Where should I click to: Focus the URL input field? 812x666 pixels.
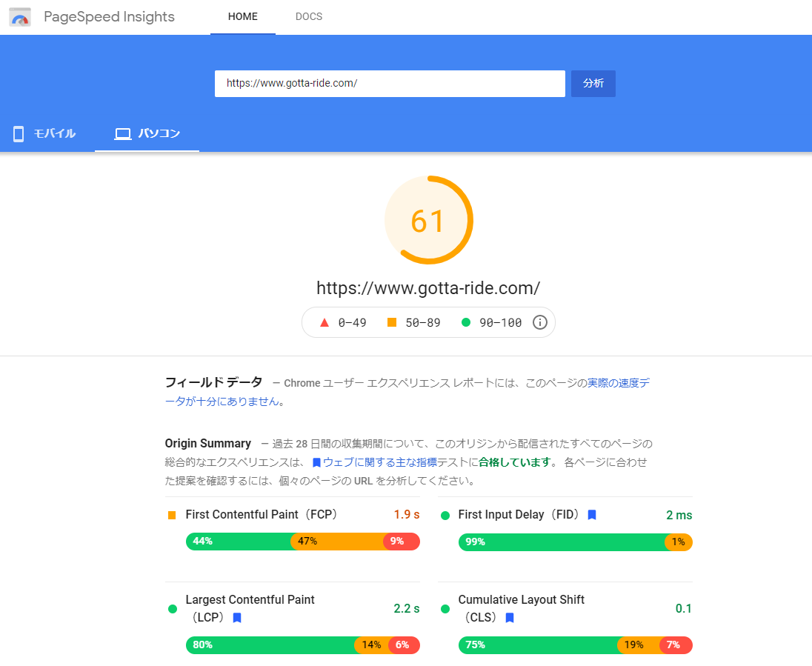tap(390, 84)
